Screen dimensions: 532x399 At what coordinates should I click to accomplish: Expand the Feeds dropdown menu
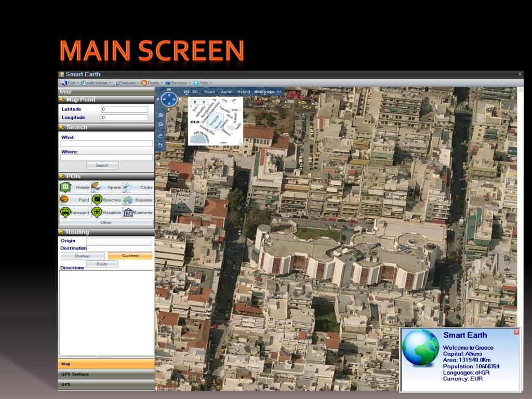tap(152, 83)
